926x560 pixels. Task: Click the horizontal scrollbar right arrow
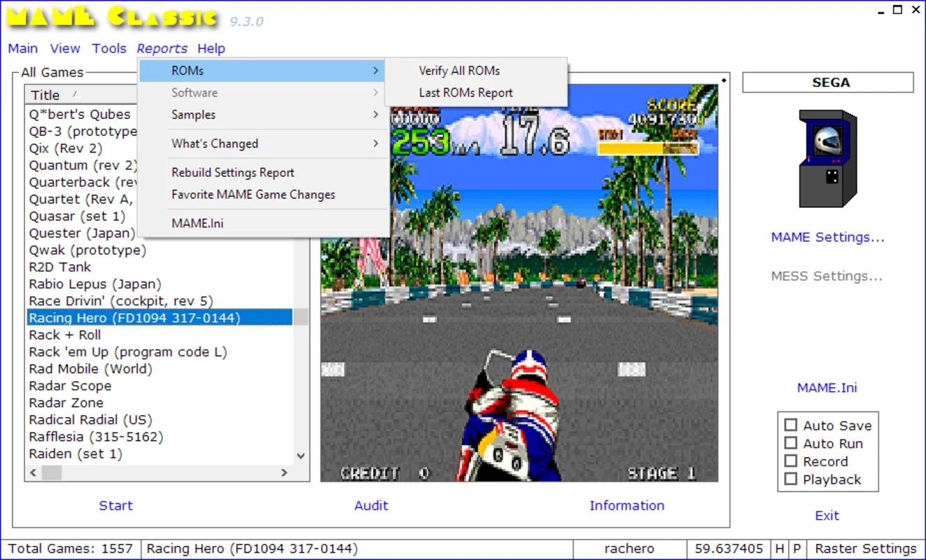tap(284, 473)
